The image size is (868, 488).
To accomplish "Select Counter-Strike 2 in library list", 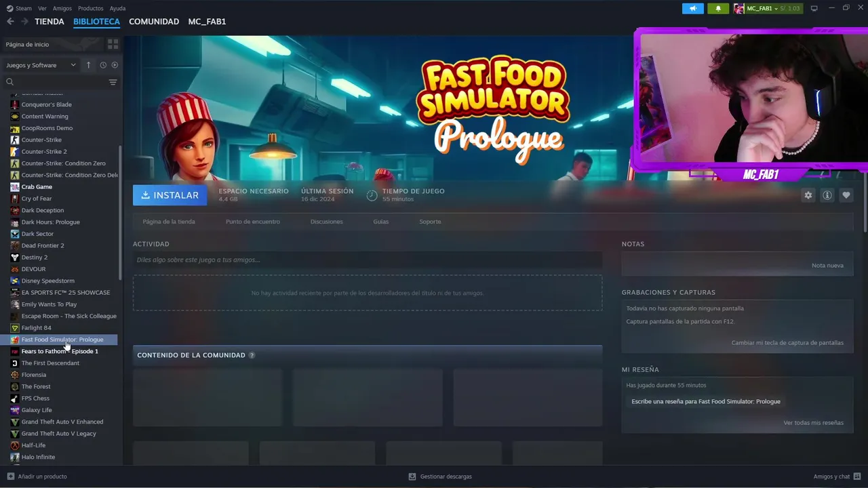I will 44,152.
